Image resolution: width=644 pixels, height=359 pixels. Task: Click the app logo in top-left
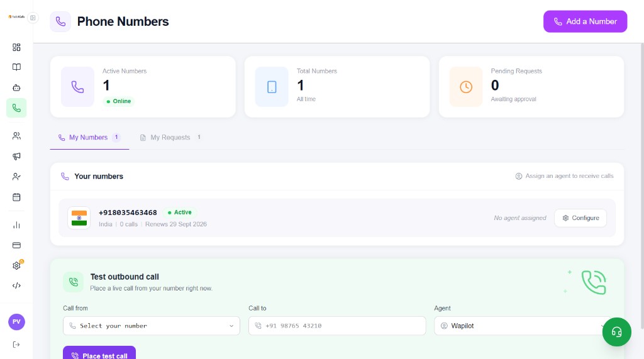tap(16, 17)
